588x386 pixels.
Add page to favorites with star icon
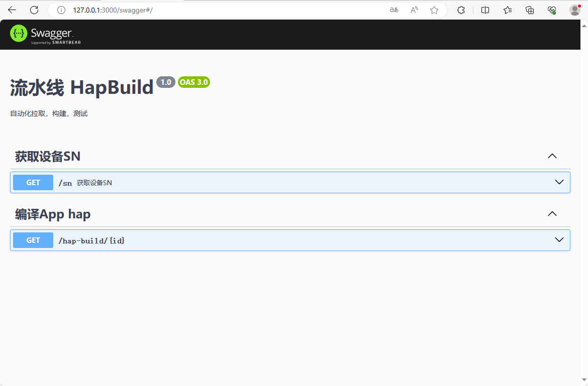click(434, 10)
